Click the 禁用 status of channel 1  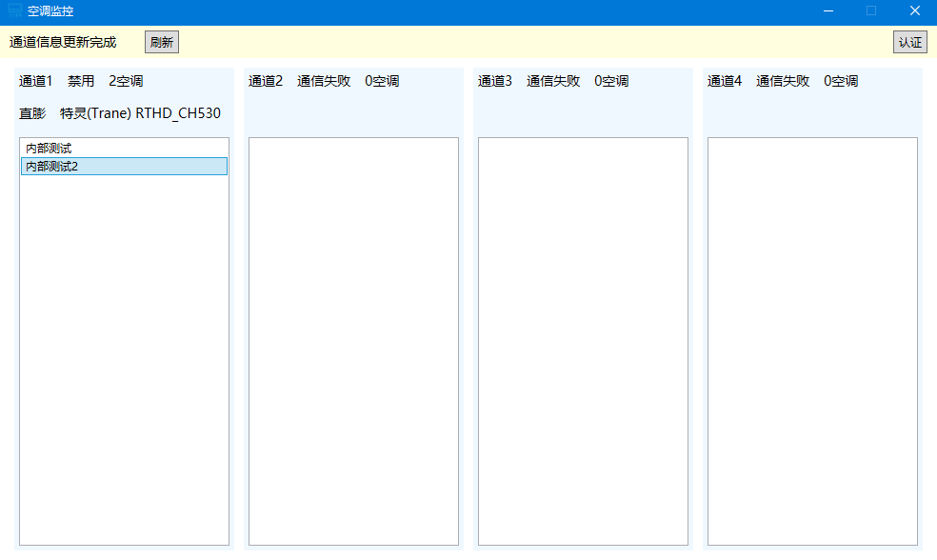(x=81, y=81)
